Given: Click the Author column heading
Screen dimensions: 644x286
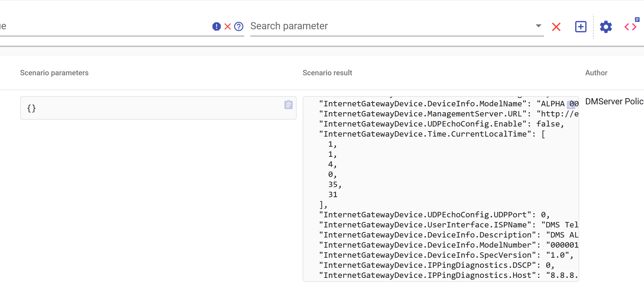Looking at the screenshot, I should point(596,73).
